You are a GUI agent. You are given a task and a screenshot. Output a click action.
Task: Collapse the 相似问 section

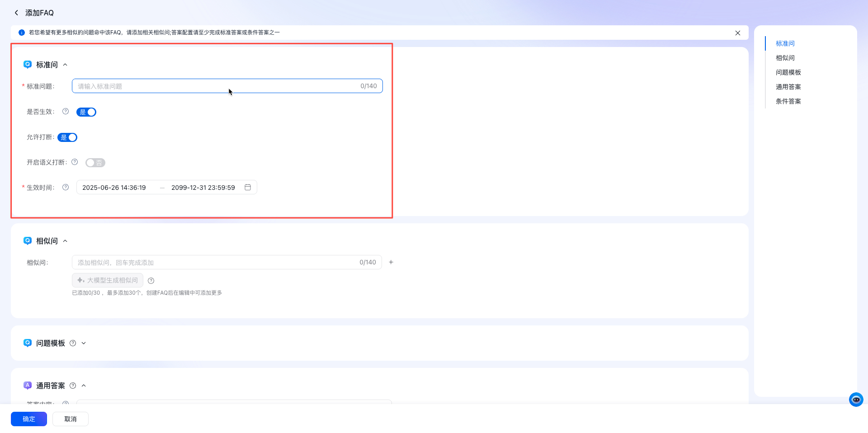coord(65,241)
